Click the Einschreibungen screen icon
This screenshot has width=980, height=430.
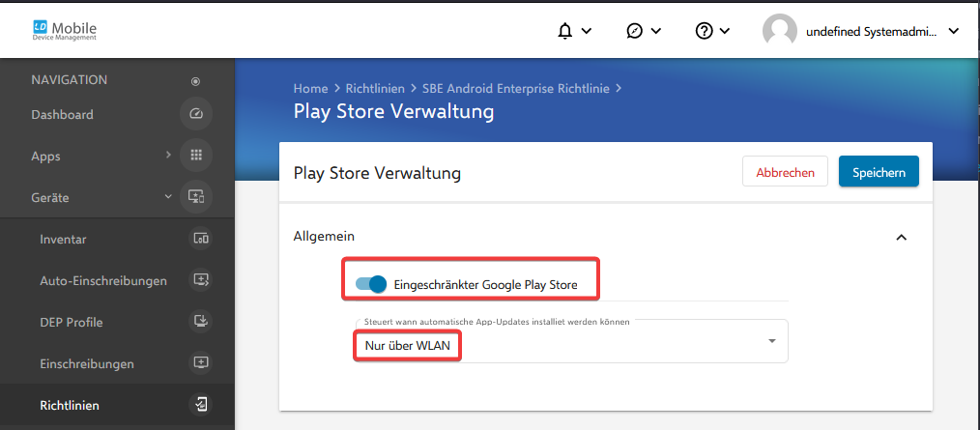(x=201, y=362)
